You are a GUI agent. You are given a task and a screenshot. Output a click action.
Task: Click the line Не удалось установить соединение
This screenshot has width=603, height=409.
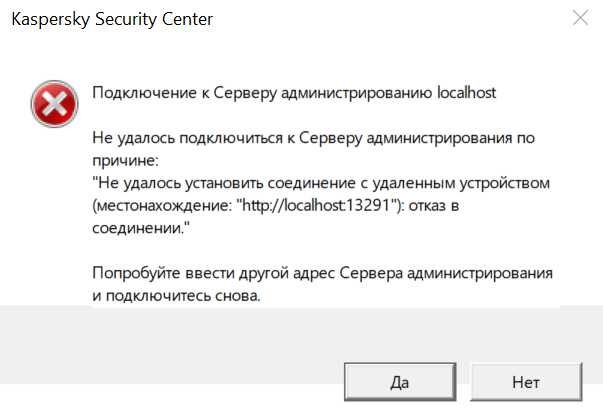(321, 183)
